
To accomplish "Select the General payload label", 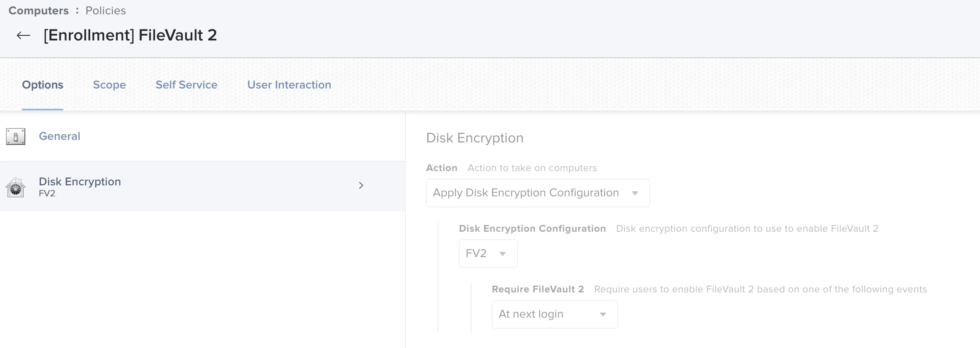I will click(x=59, y=136).
